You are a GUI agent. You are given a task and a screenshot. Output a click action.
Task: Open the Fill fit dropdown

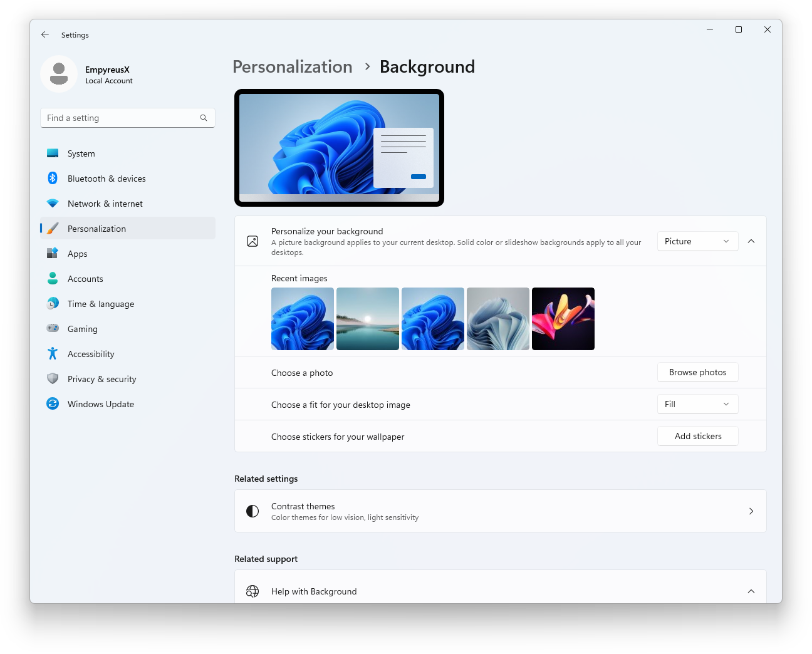tap(697, 404)
